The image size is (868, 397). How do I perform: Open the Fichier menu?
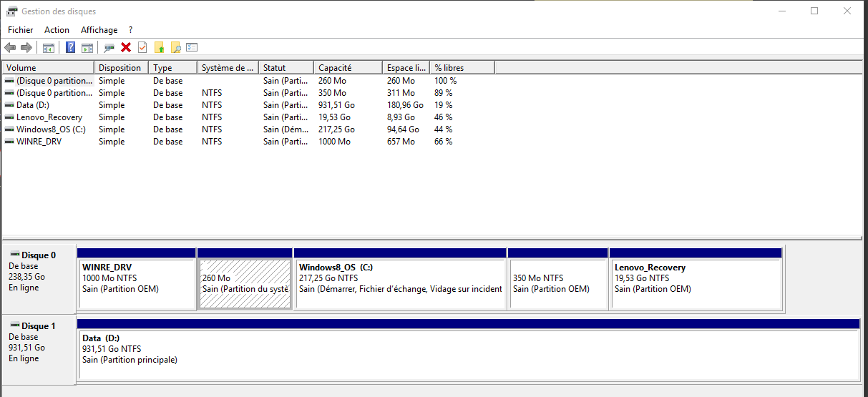click(x=21, y=30)
